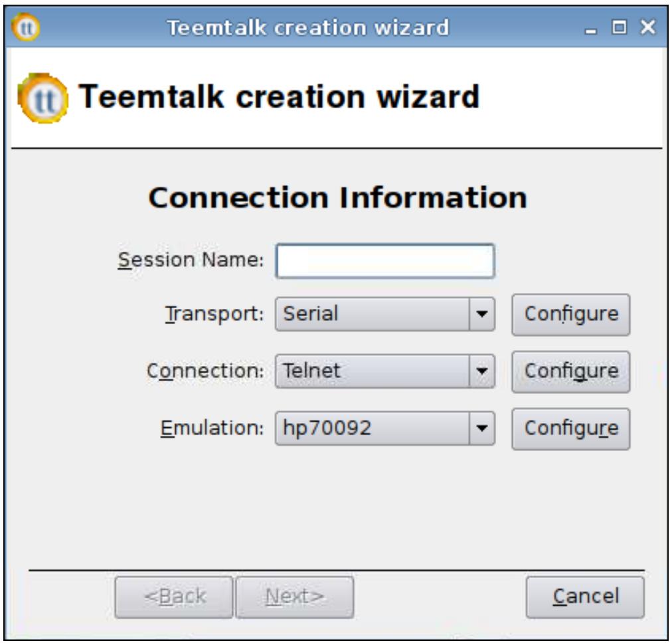This screenshot has width=672, height=643.
Task: Click the Teemtalk icon in the title bar
Action: pos(26,27)
